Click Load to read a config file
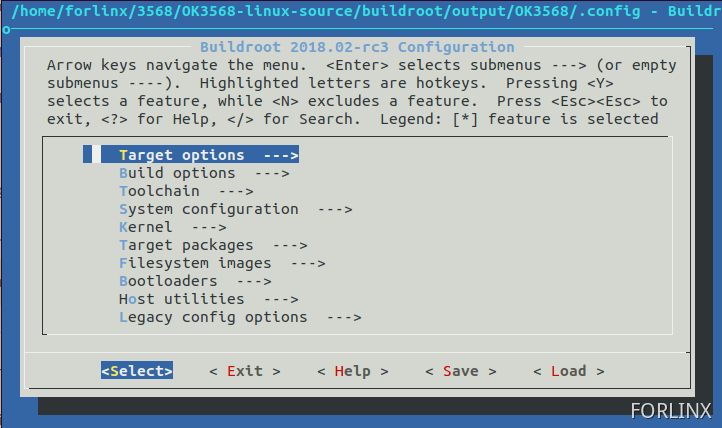 (x=568, y=371)
